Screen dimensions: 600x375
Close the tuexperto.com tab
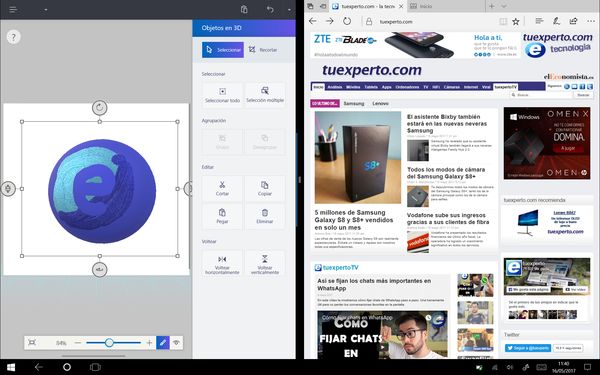click(x=401, y=7)
